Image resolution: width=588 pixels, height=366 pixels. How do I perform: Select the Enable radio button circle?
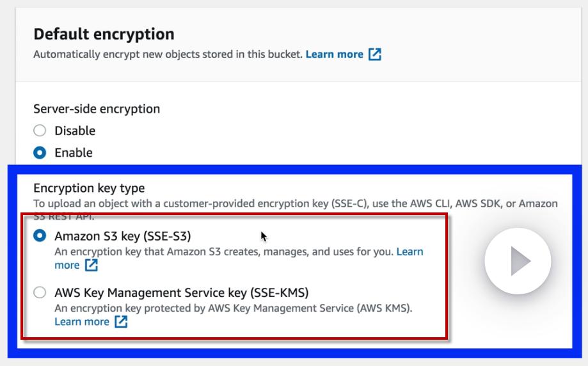tap(40, 152)
